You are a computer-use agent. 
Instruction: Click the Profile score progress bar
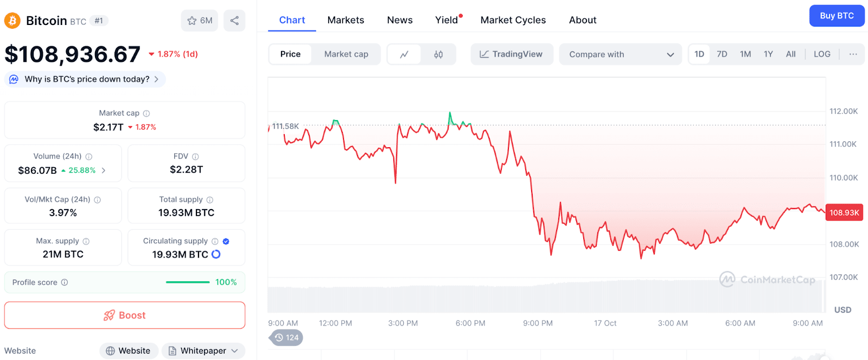[188, 282]
